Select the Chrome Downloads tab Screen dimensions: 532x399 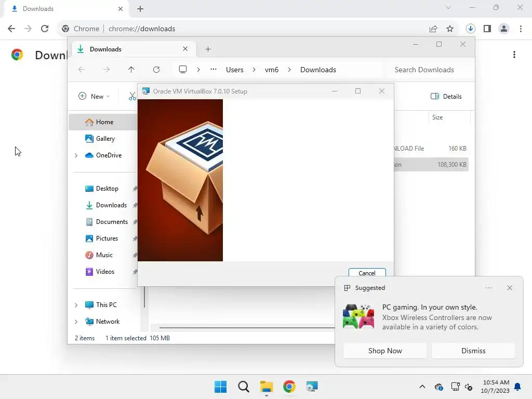(66, 9)
